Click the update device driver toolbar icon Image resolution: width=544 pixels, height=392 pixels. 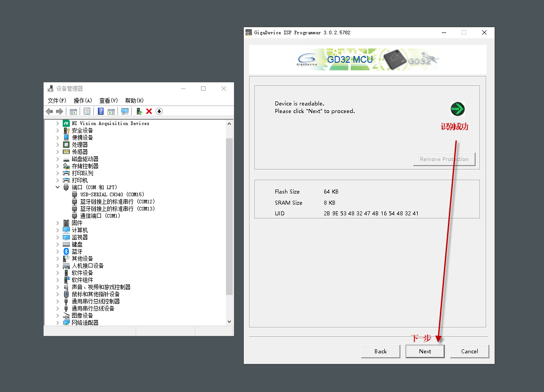pyautogui.click(x=139, y=111)
